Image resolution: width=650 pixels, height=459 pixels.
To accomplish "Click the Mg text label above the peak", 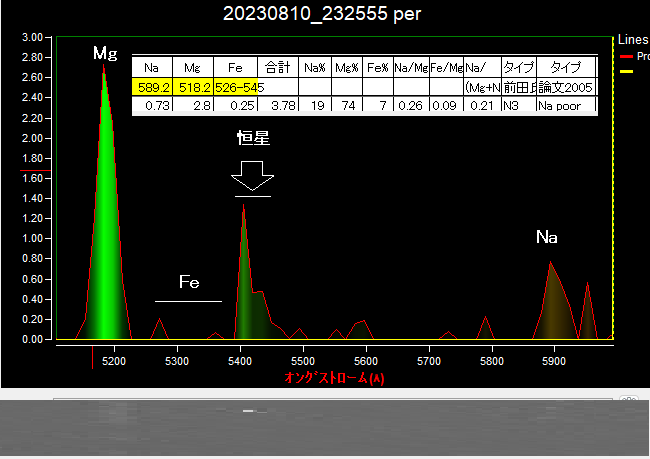I will [x=105, y=53].
